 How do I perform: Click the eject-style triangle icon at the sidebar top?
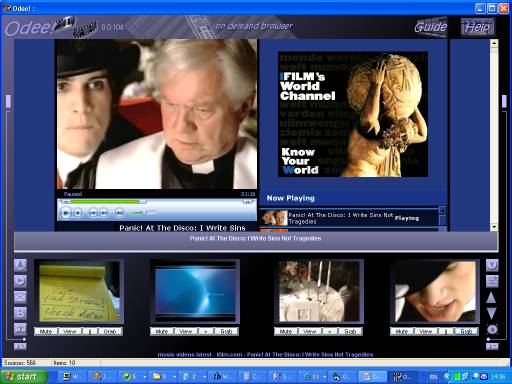tap(20, 265)
